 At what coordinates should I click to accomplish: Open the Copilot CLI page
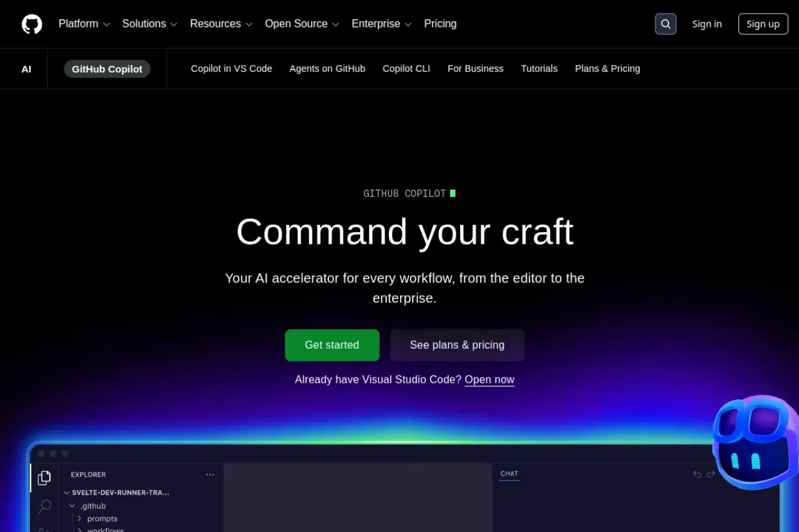click(406, 69)
